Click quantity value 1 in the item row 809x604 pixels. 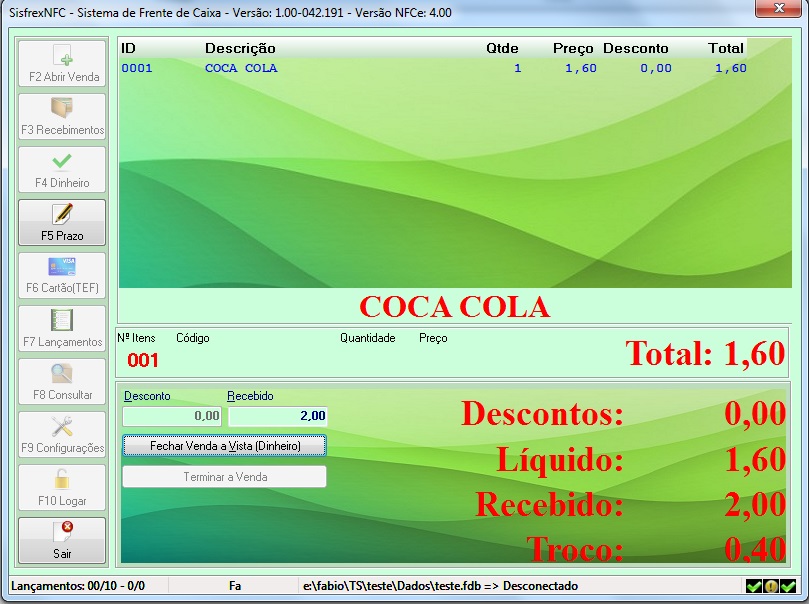click(517, 68)
